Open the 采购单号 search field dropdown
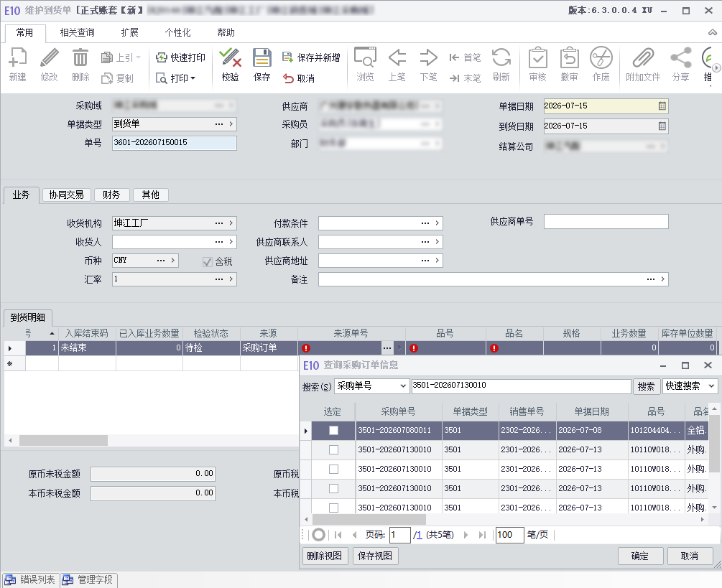Image resolution: width=722 pixels, height=588 pixels. (x=403, y=386)
